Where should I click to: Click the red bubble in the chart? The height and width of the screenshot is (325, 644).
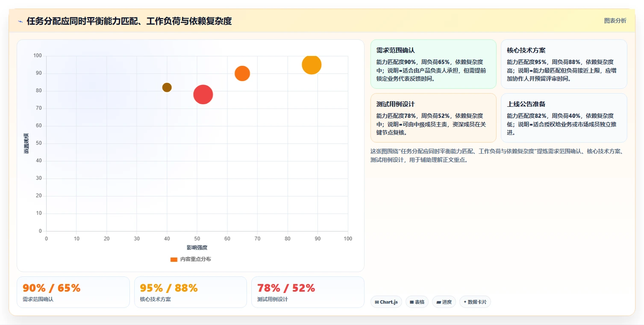(x=203, y=94)
